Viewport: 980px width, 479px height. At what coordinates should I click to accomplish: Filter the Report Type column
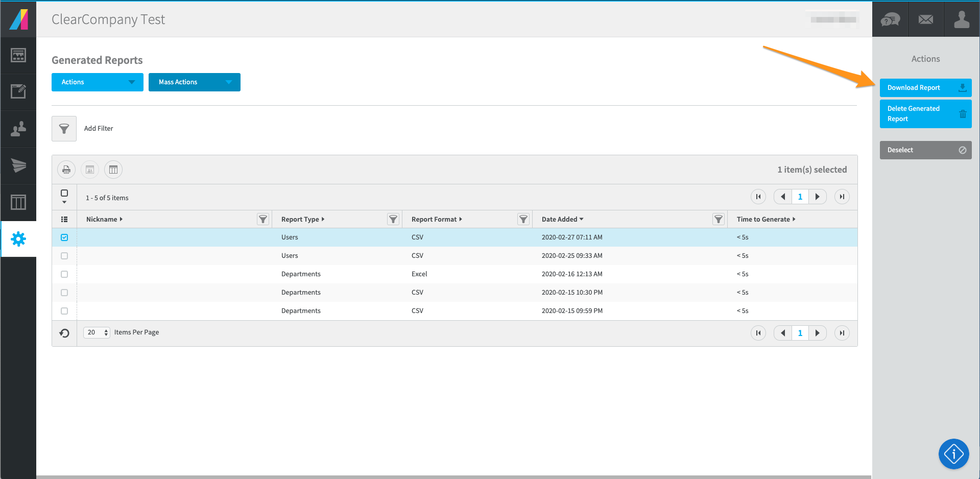(393, 219)
